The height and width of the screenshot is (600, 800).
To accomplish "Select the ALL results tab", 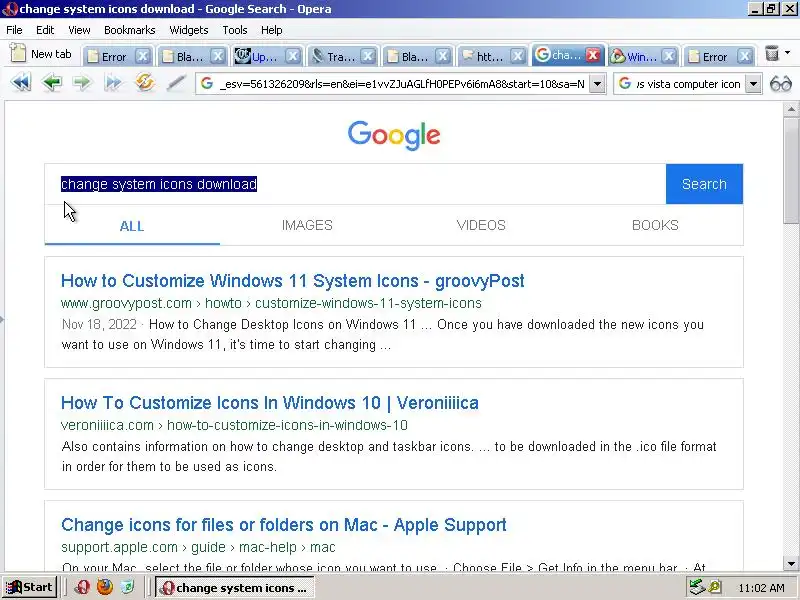I will tap(132, 226).
